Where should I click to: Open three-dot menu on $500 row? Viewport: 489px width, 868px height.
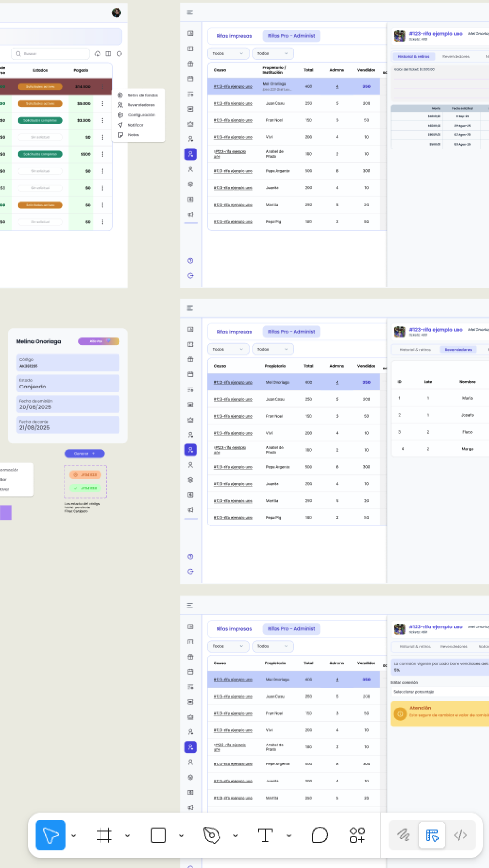103,154
